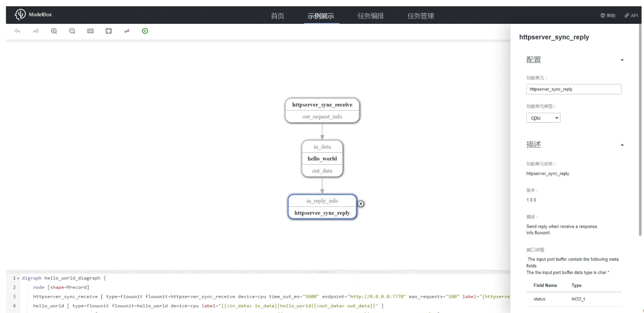Click the right panel scrollbar
This screenshot has height=313, width=644.
640,130
